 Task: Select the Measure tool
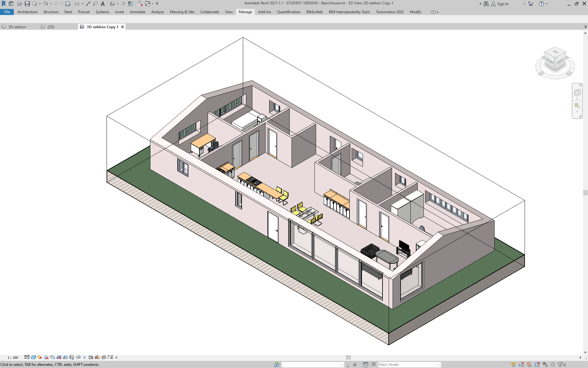[77, 4]
